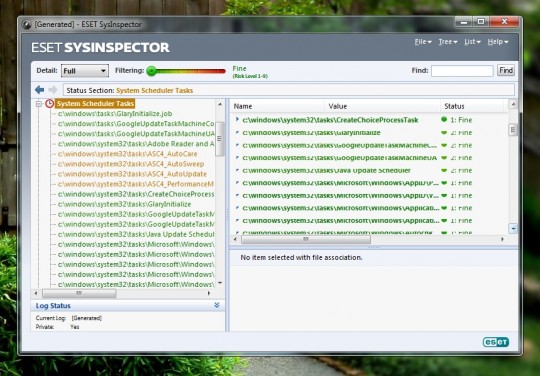Image resolution: width=540 pixels, height=376 pixels.
Task: Expand the GlaryInitialize row in the list
Action: pos(237,132)
